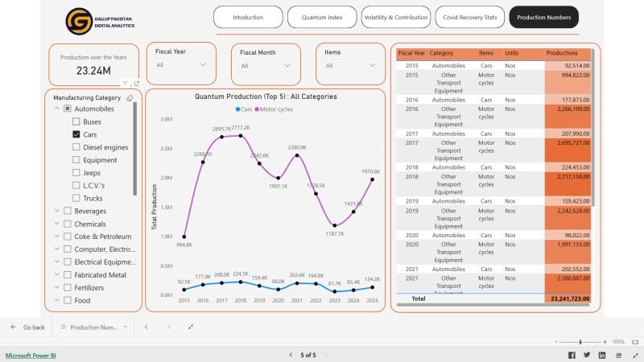Go to previous report page arrow
Viewport: 644px width, 362px height.
[289, 355]
